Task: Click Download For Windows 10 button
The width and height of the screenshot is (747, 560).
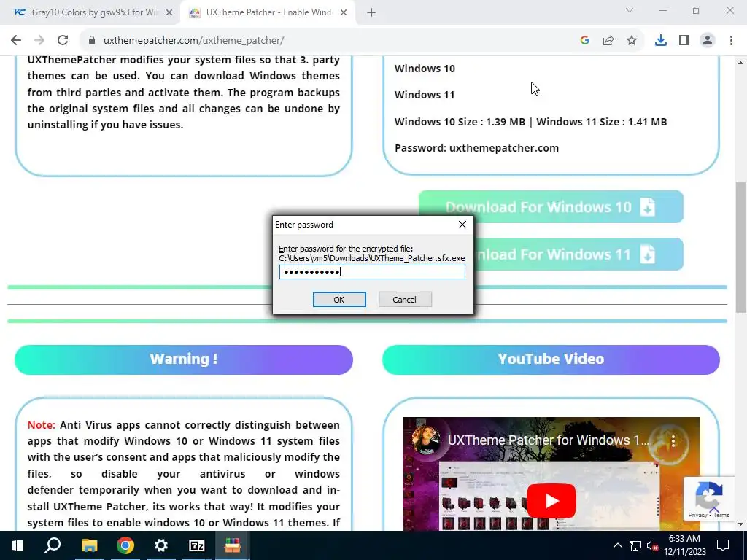Action: point(551,206)
